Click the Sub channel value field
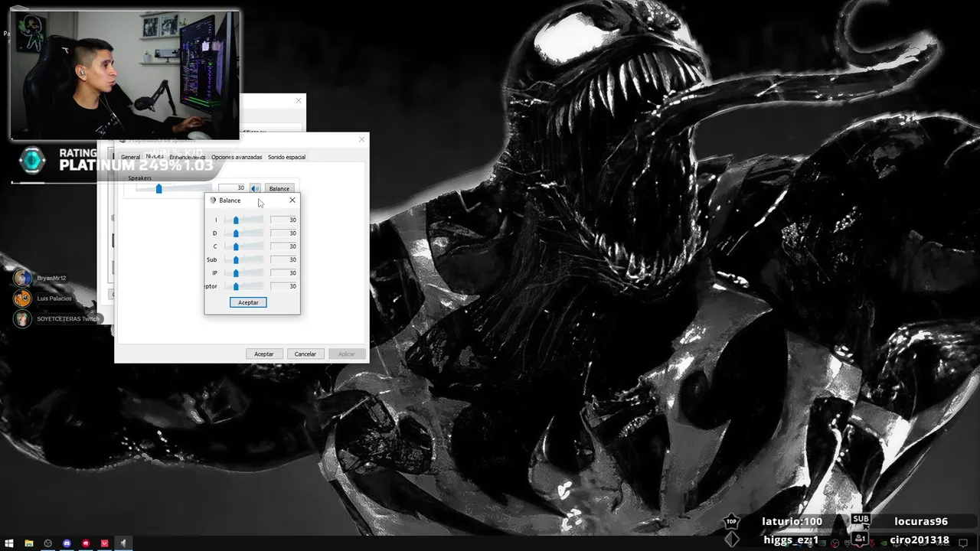Screen dimensions: 980x551 (284, 259)
